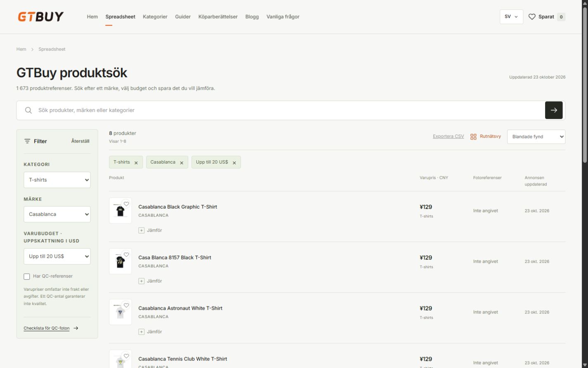Click the Exportera CSV link
588x368 pixels.
449,137
